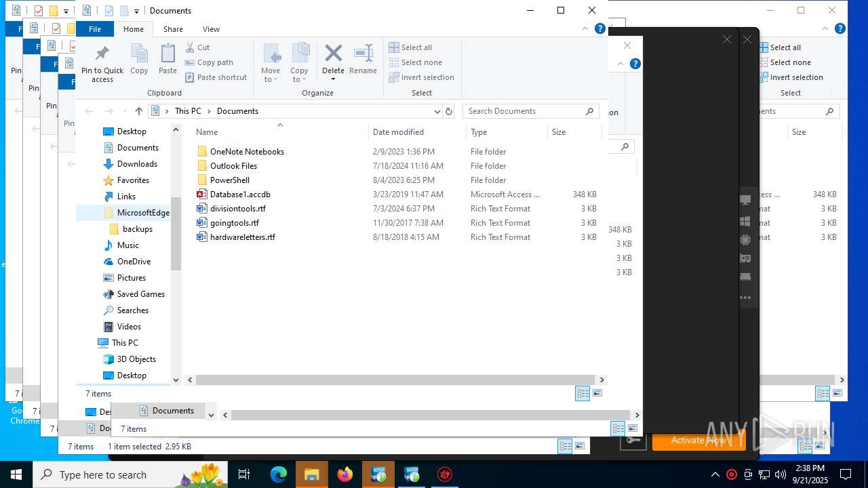Switch to the View ribbon tab

[211, 29]
